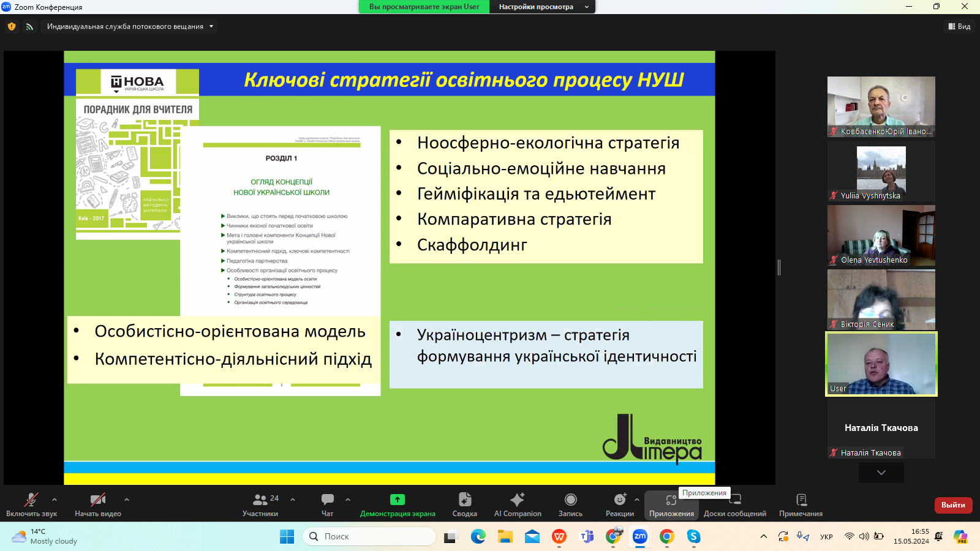The width and height of the screenshot is (980, 551).
Task: Click the encryption shield icon
Action: point(12,26)
